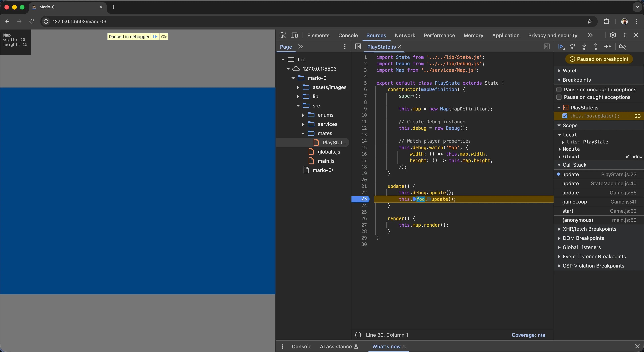This screenshot has height=352, width=644.
Task: Enable Pause on caught exceptions
Action: click(x=559, y=97)
